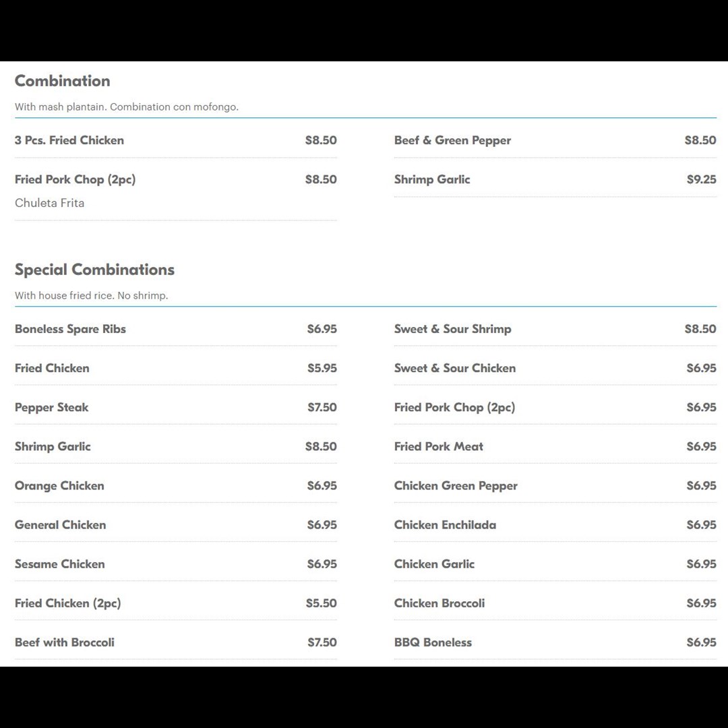Click the Special Combinations section heading

(95, 270)
